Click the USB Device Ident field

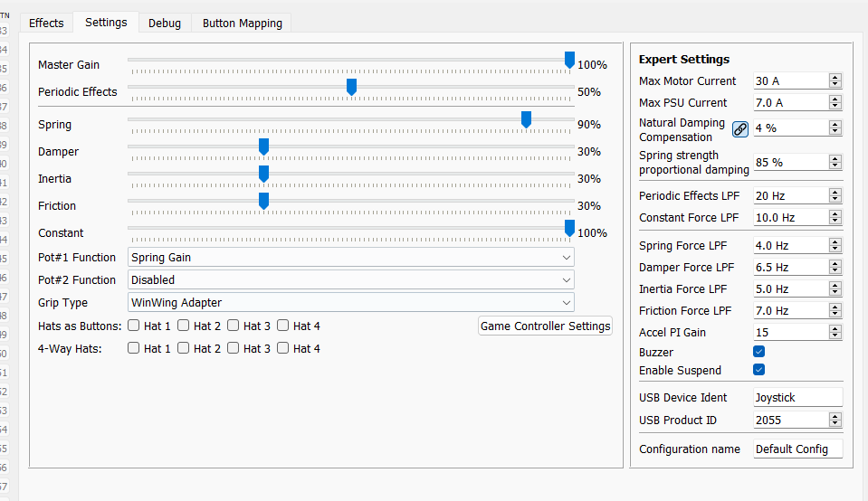pyautogui.click(x=796, y=397)
